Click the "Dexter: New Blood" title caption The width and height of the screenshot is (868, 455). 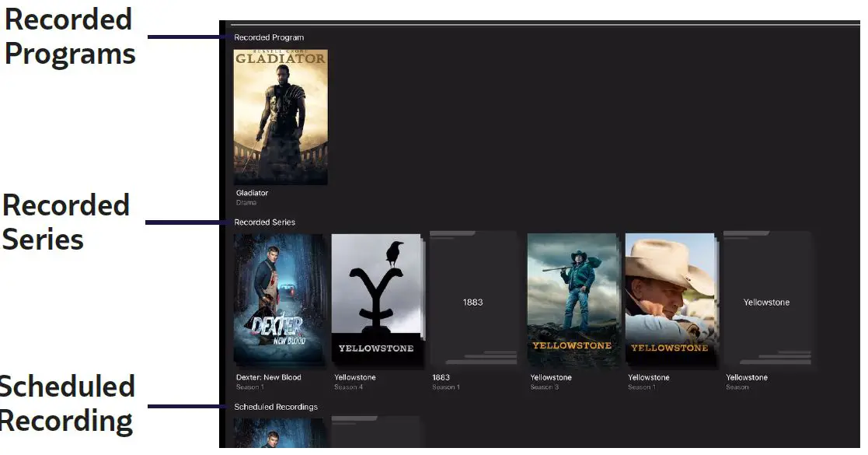[269, 377]
